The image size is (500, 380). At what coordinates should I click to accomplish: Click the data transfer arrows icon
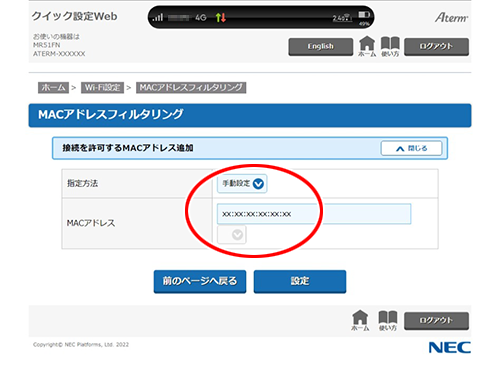[x=221, y=17]
